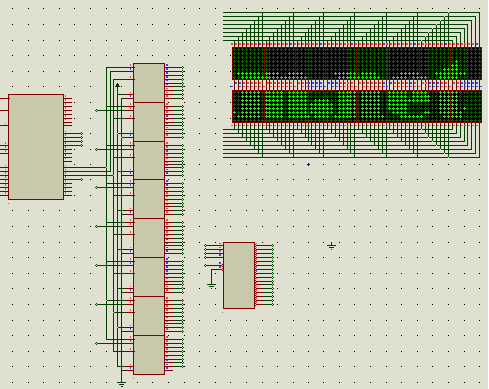Select the bottom chip in the stacked column
489x389 pixels.
click(149, 355)
